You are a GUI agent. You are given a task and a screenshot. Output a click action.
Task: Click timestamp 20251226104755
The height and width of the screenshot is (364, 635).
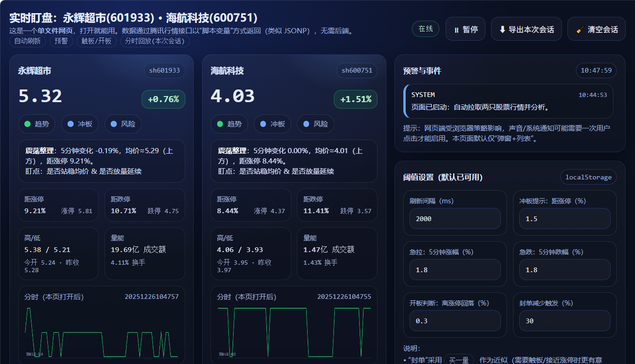pos(344,297)
